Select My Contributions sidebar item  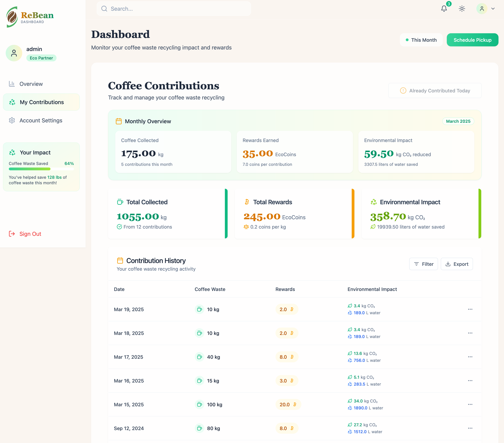point(41,102)
